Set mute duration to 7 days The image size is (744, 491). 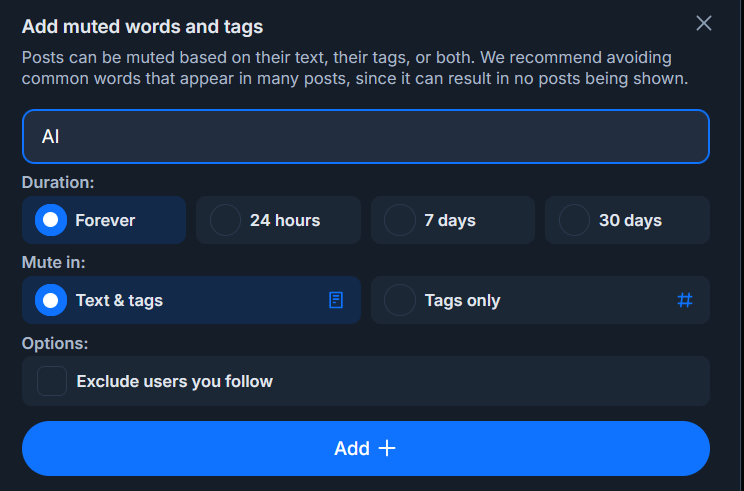click(x=400, y=220)
